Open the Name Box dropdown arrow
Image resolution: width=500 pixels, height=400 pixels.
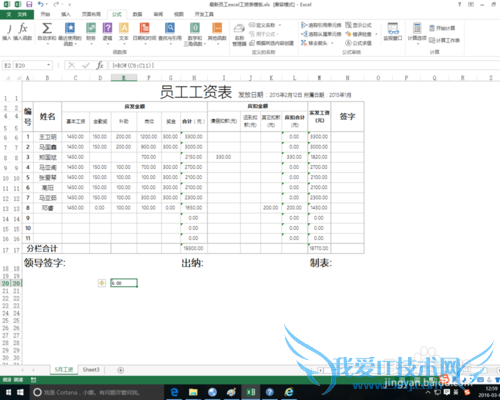click(49, 65)
